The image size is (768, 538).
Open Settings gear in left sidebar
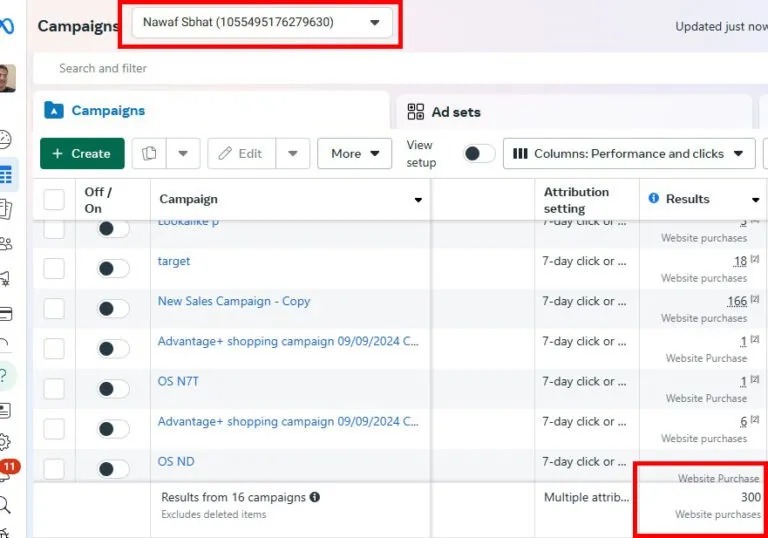pos(6,441)
